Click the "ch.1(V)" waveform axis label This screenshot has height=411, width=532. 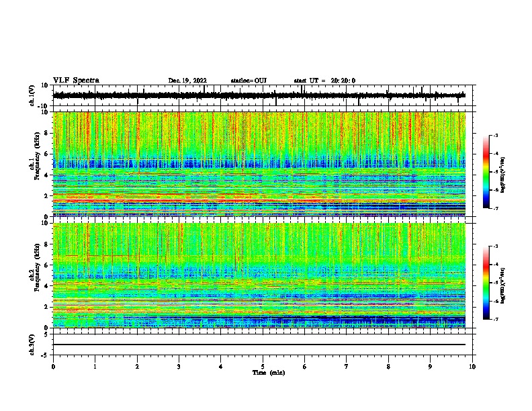coord(32,95)
